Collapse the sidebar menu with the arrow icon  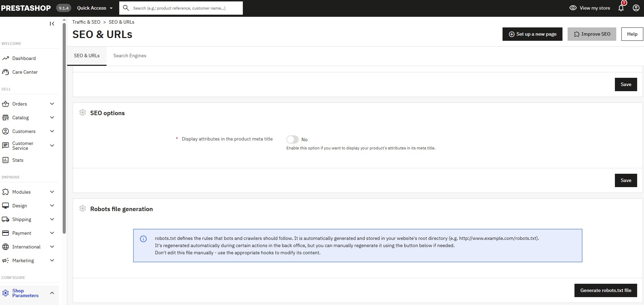[52, 24]
